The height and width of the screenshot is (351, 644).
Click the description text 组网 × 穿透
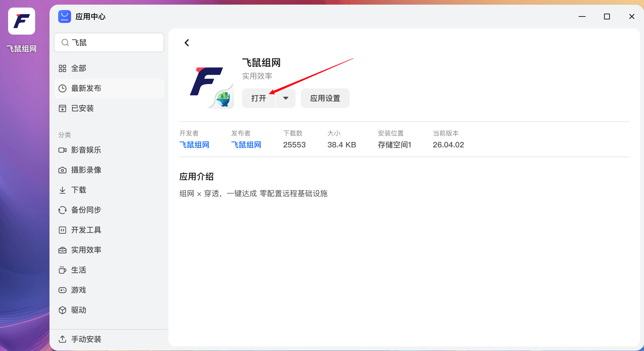[199, 194]
